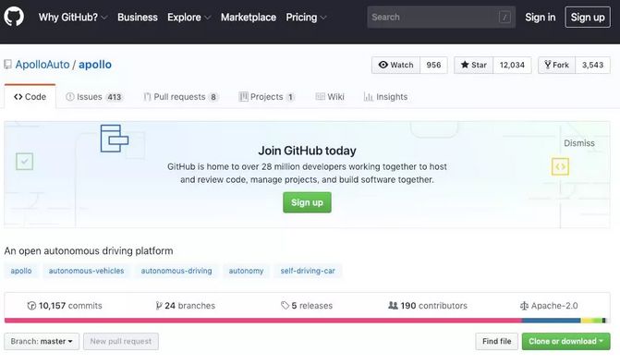
Task: Click the New pull request button
Action: click(121, 342)
